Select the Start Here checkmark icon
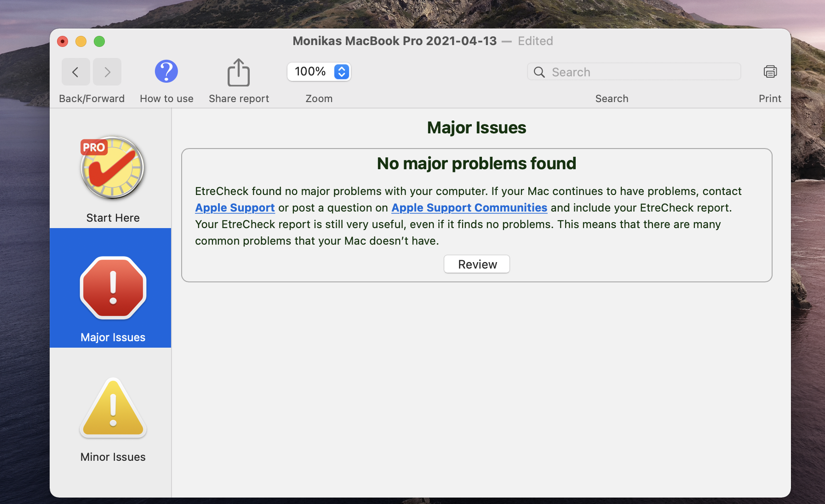This screenshot has height=504, width=825. click(113, 168)
